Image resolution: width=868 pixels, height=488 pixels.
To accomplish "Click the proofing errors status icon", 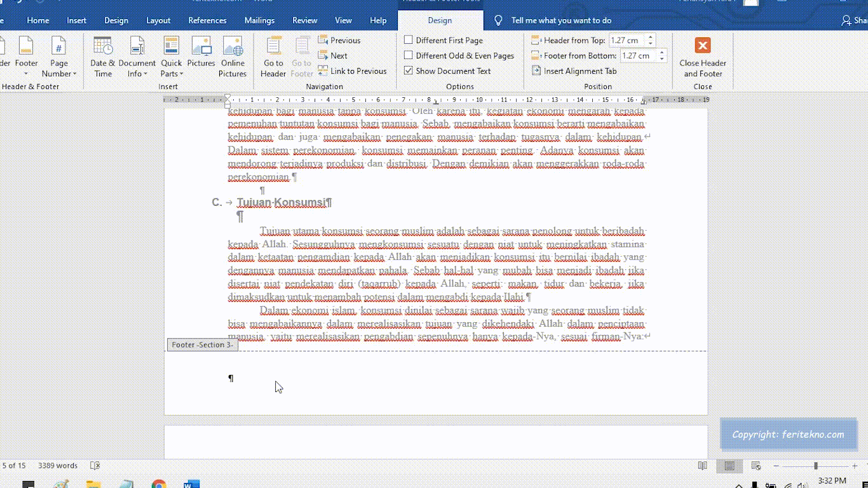I will pos(95,465).
